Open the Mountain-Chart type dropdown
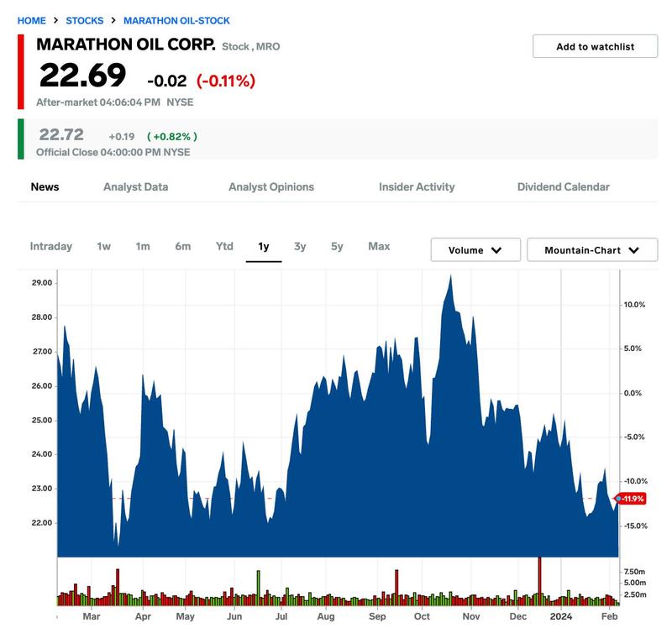 [x=592, y=249]
